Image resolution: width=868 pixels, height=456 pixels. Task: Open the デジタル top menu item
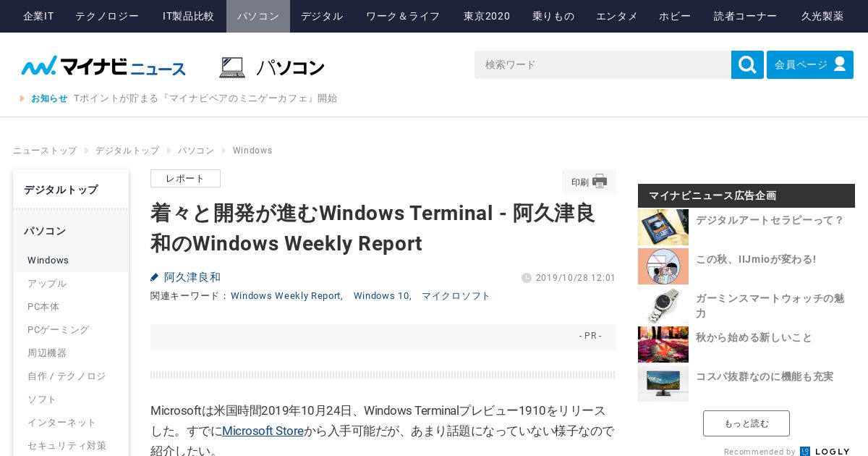pos(322,16)
